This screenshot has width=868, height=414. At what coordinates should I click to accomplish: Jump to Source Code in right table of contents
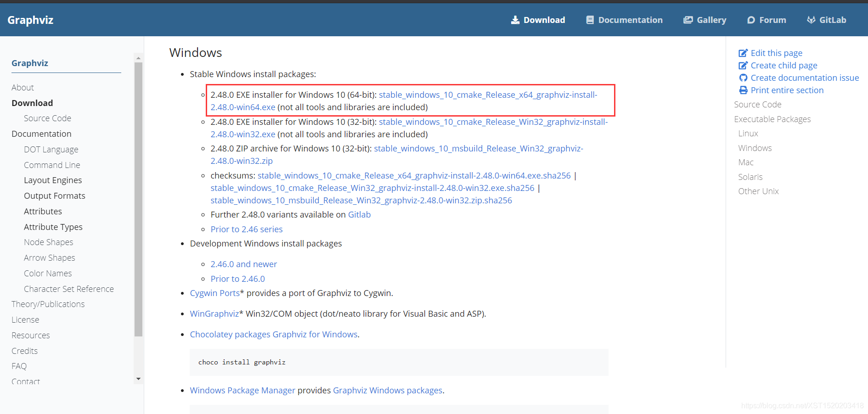pos(757,104)
